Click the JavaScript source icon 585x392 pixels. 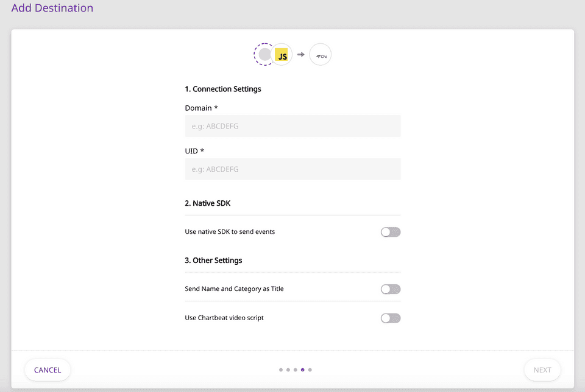pos(282,55)
